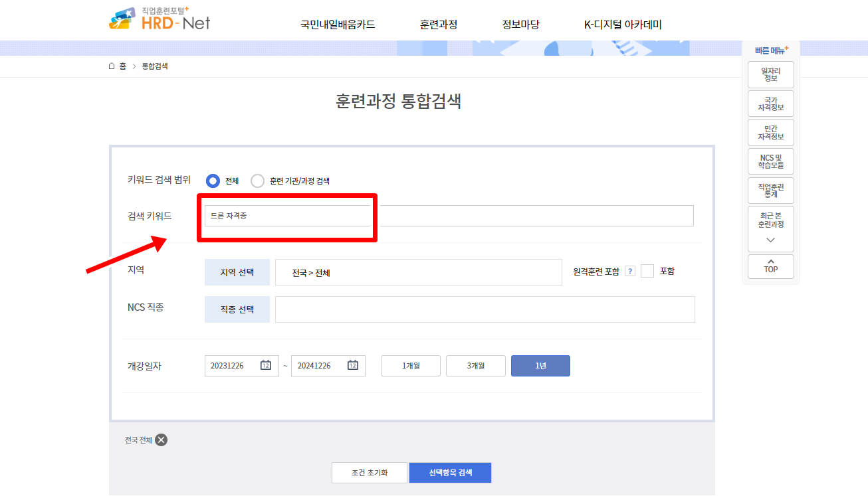Enable the 포함 remote training checkbox

tap(647, 270)
